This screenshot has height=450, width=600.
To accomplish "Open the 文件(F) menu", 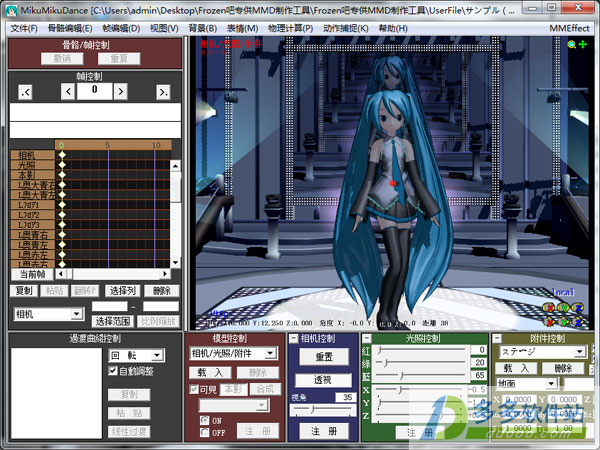I will [24, 28].
